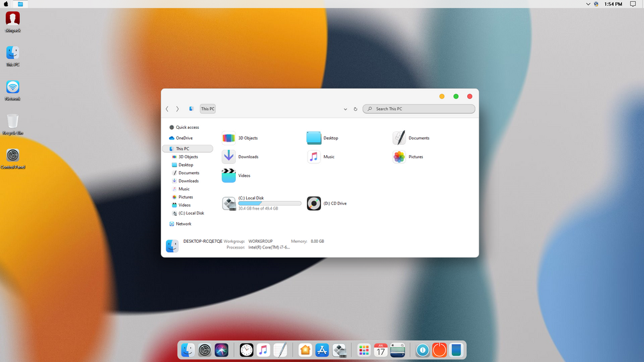Focus the Search This PC field
This screenshot has width=644, height=362.
click(x=419, y=109)
